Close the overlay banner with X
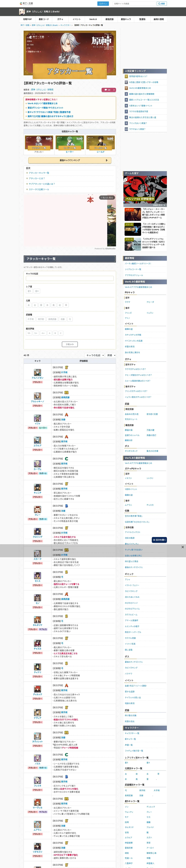This screenshot has width=186, height=868. click(183, 547)
